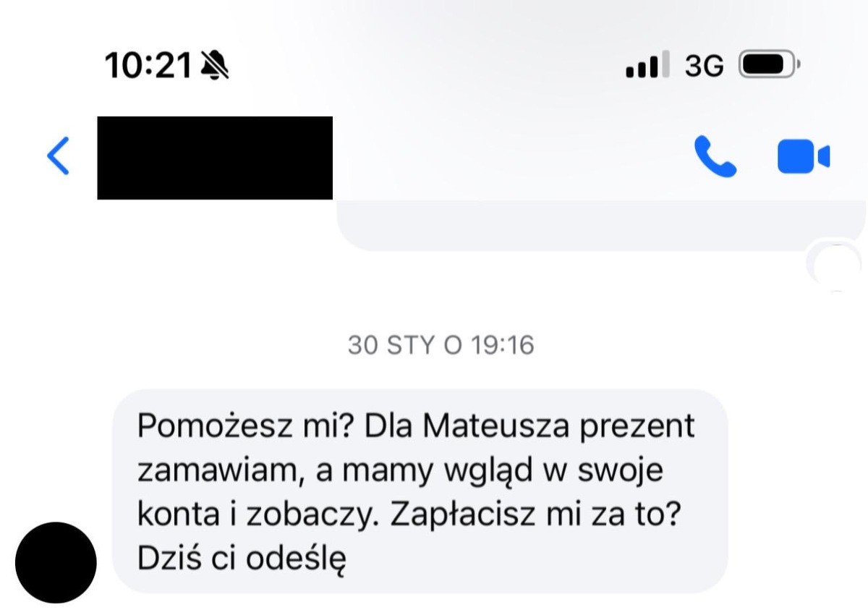
Task: Start a video call with camera icon
Action: [x=804, y=157]
